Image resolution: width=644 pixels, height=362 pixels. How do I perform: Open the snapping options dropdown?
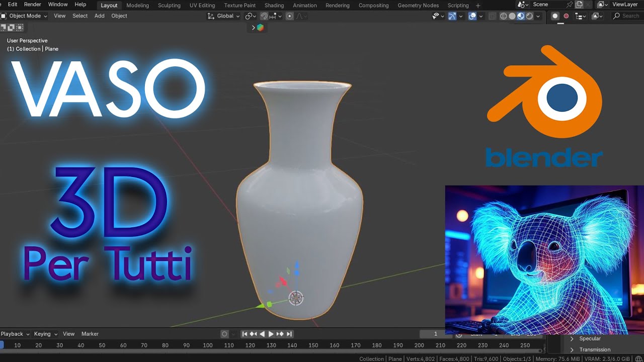click(x=275, y=16)
